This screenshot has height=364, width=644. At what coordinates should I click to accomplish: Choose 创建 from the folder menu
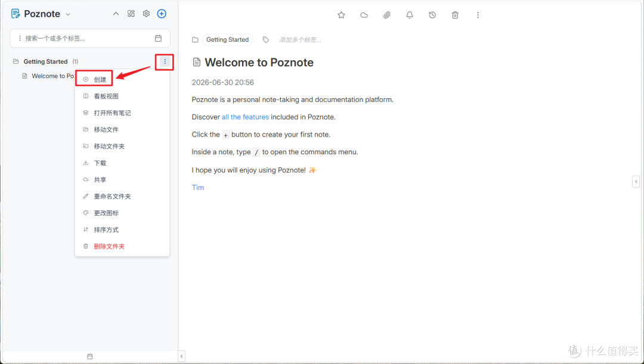(x=122, y=79)
